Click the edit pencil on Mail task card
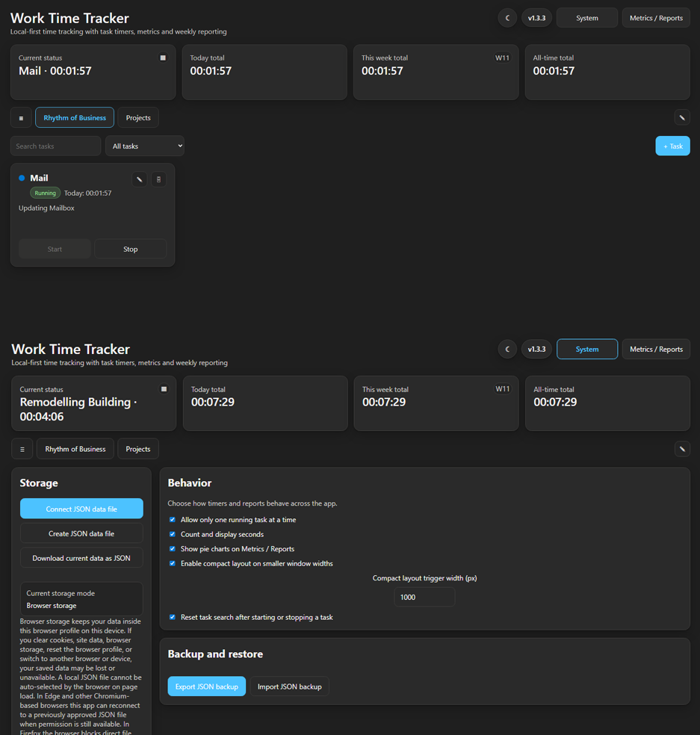 coord(139,179)
